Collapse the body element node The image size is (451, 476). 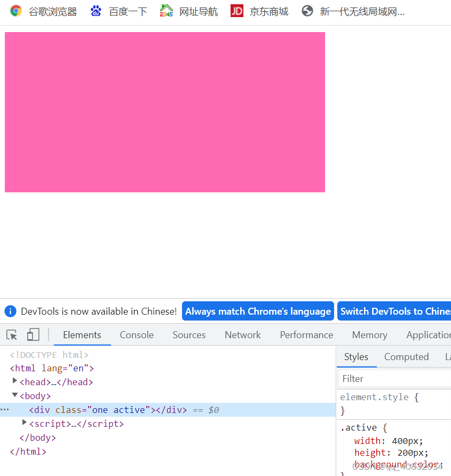pyautogui.click(x=14, y=395)
